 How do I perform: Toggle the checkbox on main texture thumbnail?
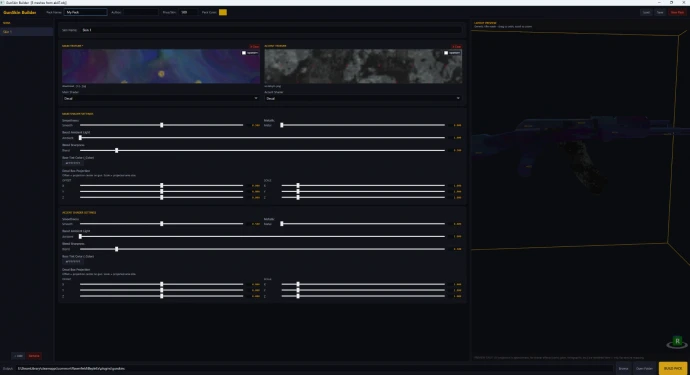(x=244, y=53)
